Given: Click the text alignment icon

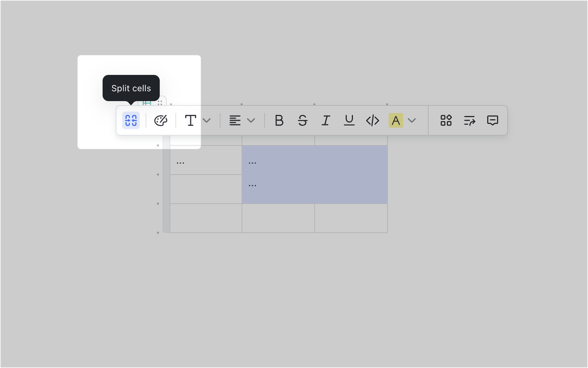Looking at the screenshot, I should [235, 120].
